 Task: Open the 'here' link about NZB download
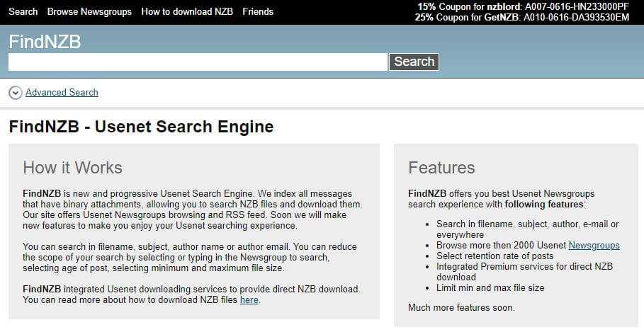[x=249, y=300]
